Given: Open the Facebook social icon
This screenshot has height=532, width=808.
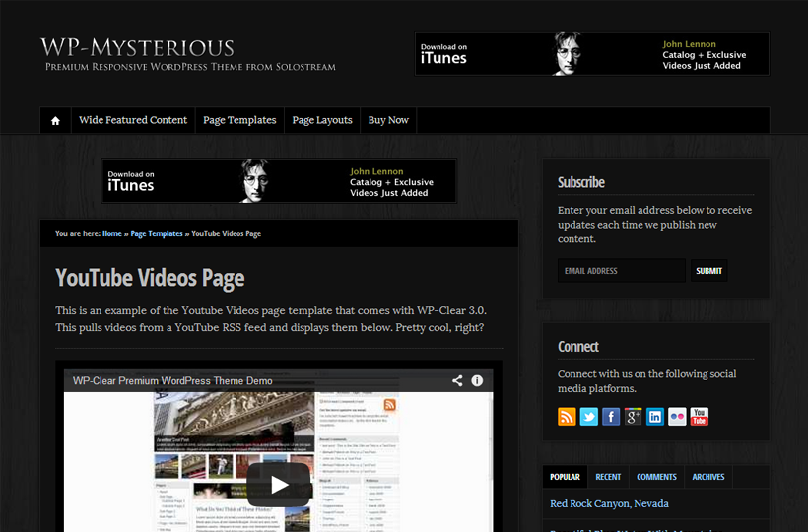Looking at the screenshot, I should click(611, 416).
